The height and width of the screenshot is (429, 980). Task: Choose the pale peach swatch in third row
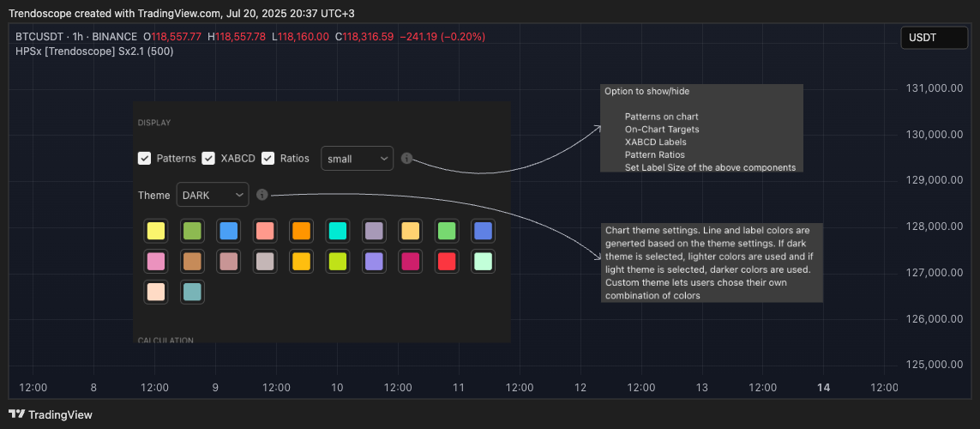coord(156,292)
